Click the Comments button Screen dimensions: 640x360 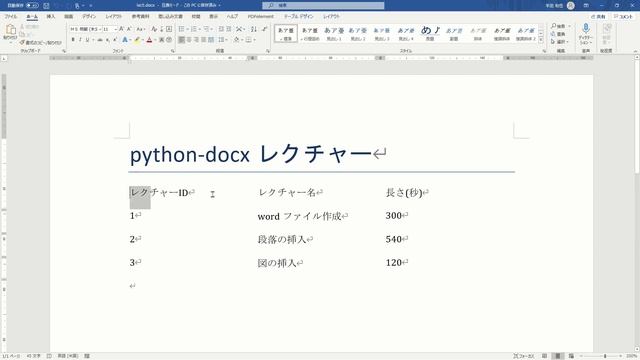click(x=623, y=16)
